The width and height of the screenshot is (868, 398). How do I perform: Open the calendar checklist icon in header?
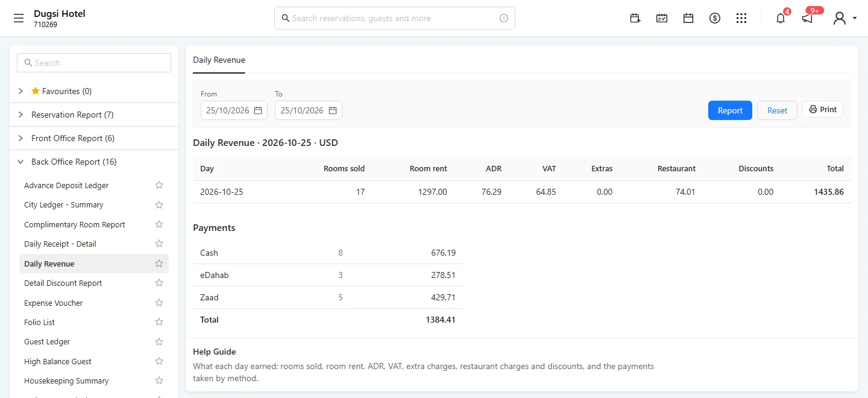662,18
